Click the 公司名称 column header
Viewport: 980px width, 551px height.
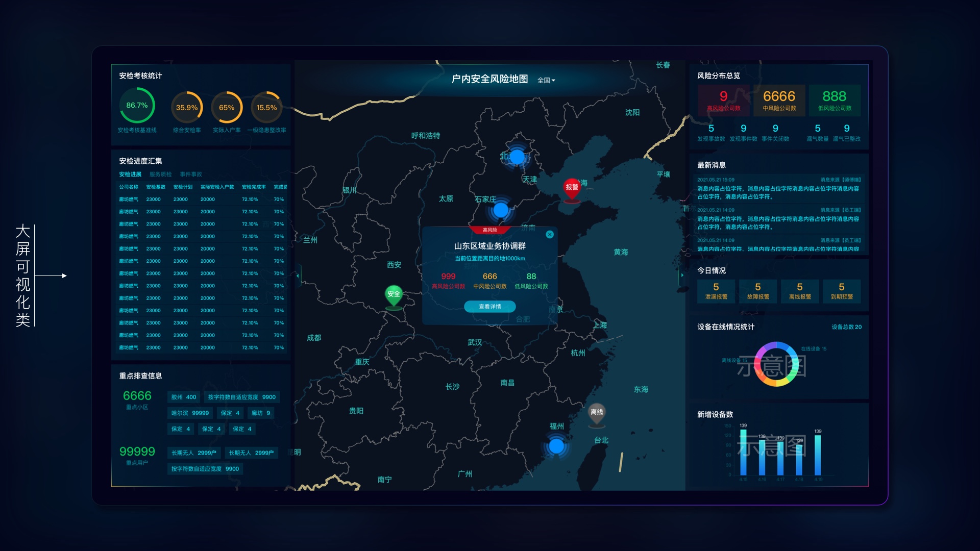click(129, 187)
